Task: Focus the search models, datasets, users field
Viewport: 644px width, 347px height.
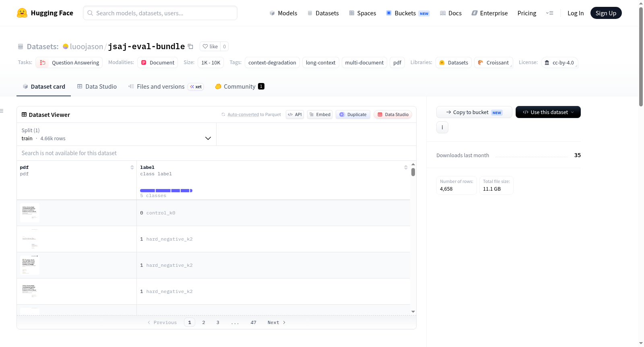Action: coord(160,13)
